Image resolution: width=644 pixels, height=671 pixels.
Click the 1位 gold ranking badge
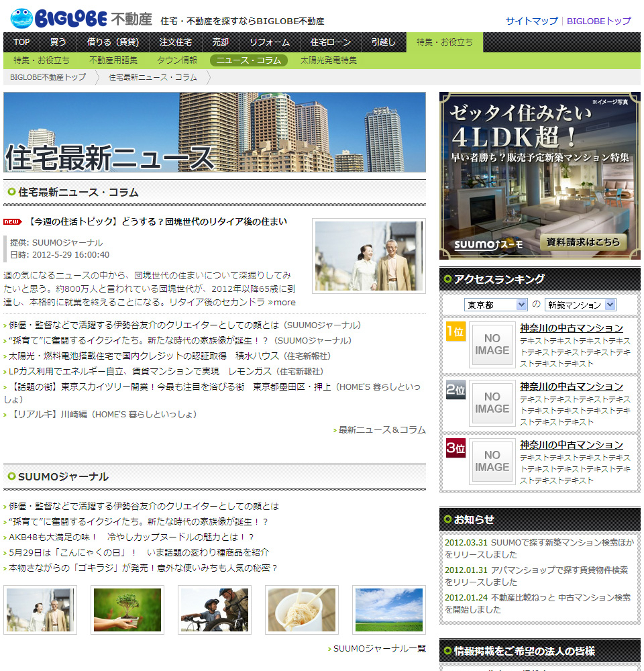click(455, 331)
